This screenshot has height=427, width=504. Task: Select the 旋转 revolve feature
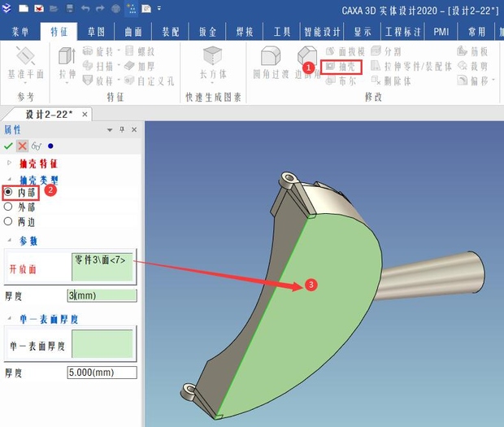(98, 51)
